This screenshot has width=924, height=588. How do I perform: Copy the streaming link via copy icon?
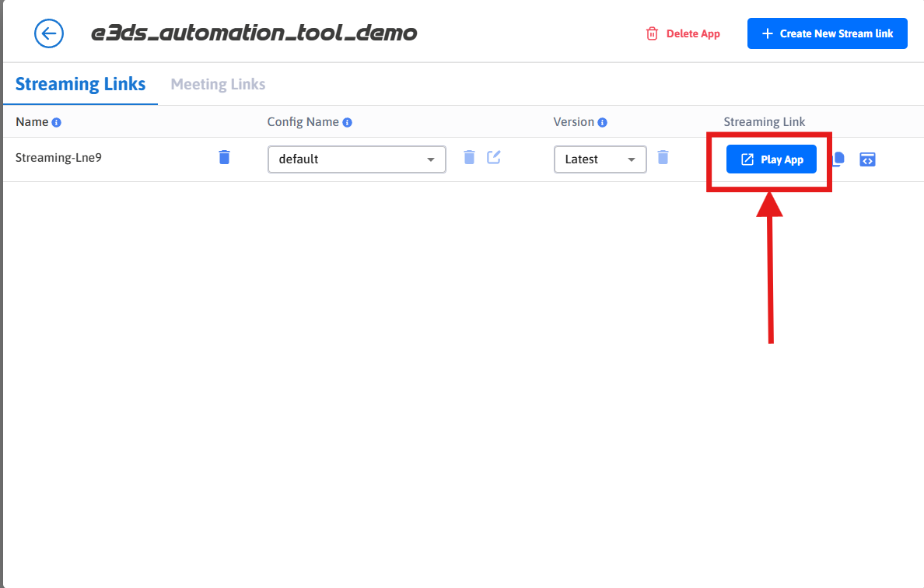pos(839,159)
